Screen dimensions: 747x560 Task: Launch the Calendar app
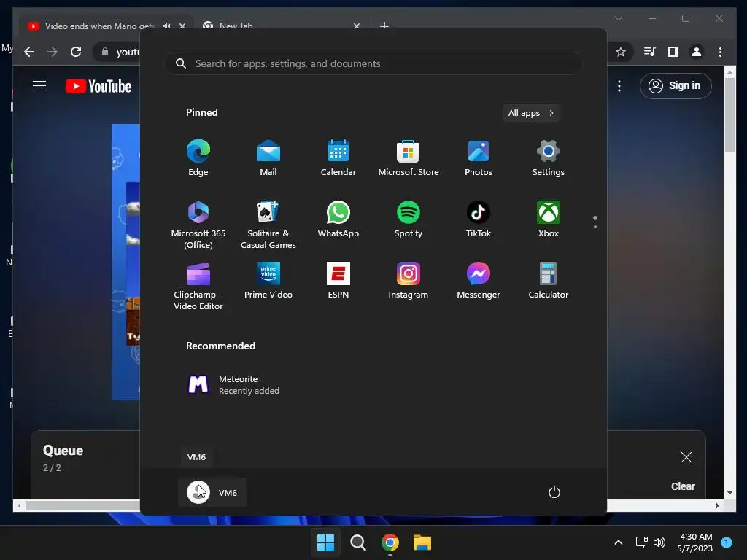coord(338,157)
